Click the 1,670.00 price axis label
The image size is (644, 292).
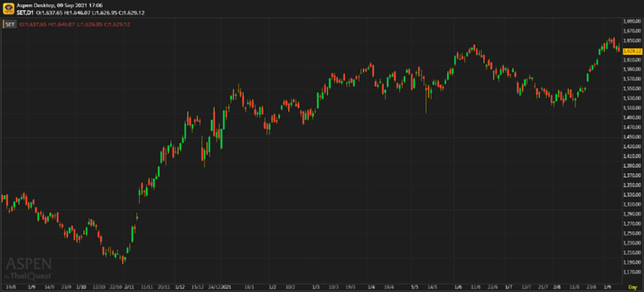633,31
